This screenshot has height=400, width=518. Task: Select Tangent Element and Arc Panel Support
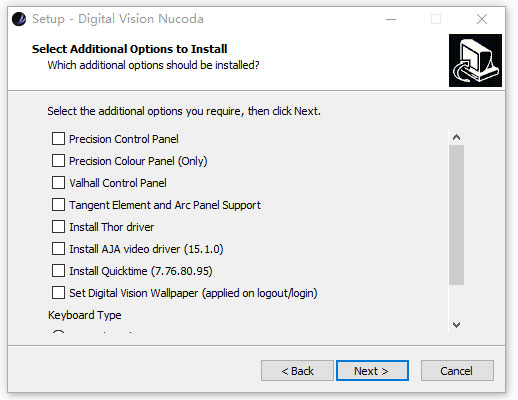pyautogui.click(x=58, y=204)
